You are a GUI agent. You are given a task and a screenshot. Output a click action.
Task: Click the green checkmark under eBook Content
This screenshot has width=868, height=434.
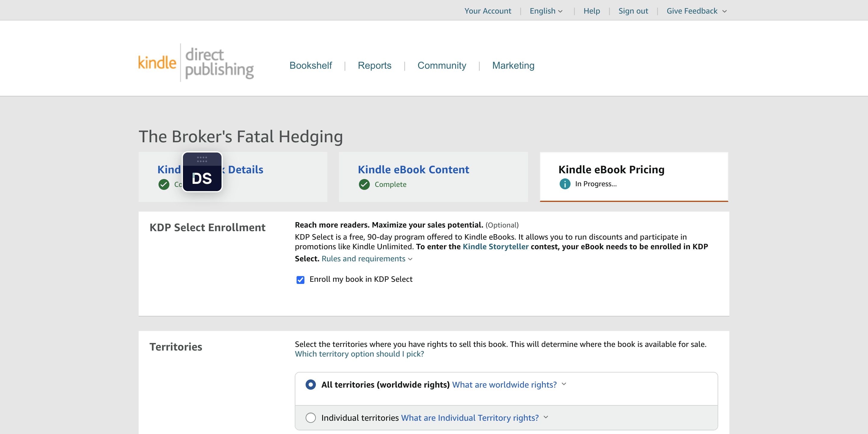[x=364, y=184]
